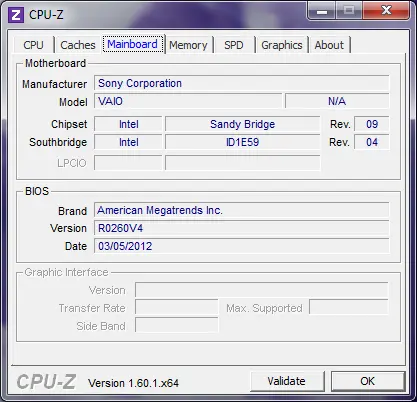Click the Southbridge Rev. value 04
Screen dimensions: 417x402
372,142
